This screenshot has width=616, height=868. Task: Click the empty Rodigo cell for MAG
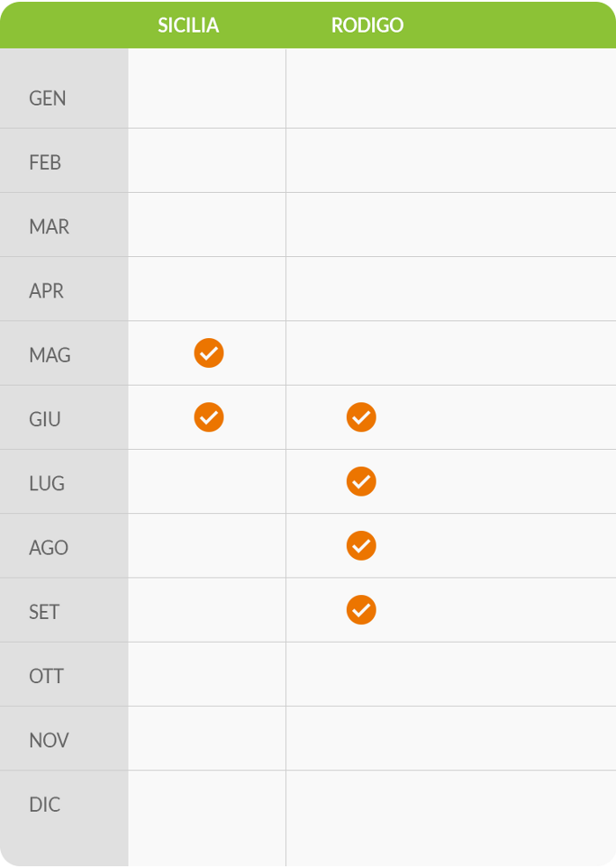(x=451, y=353)
